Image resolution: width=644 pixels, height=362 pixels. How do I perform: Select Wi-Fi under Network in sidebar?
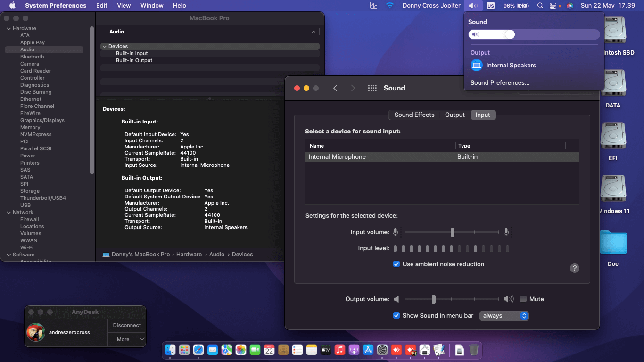[27, 247]
